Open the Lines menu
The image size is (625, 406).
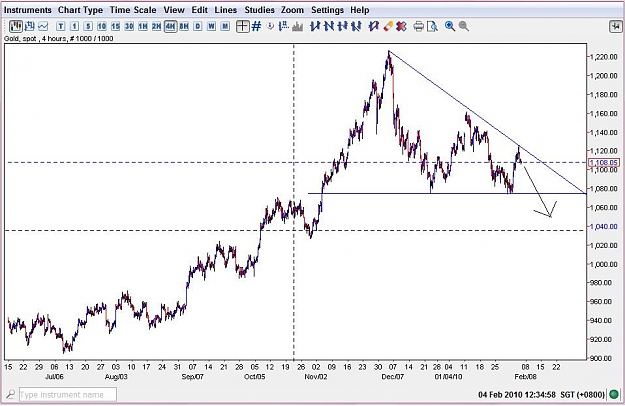tap(226, 10)
